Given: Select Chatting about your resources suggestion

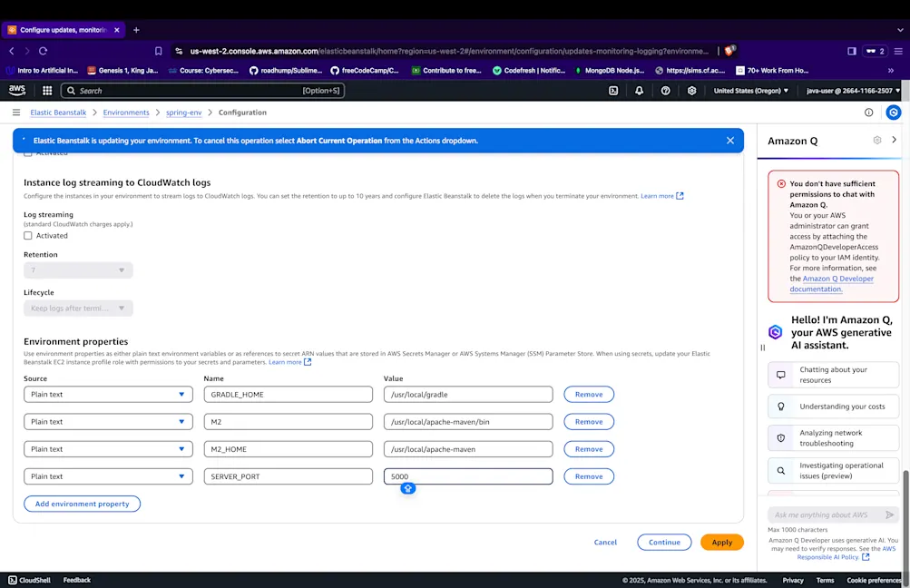Looking at the screenshot, I should pos(833,375).
